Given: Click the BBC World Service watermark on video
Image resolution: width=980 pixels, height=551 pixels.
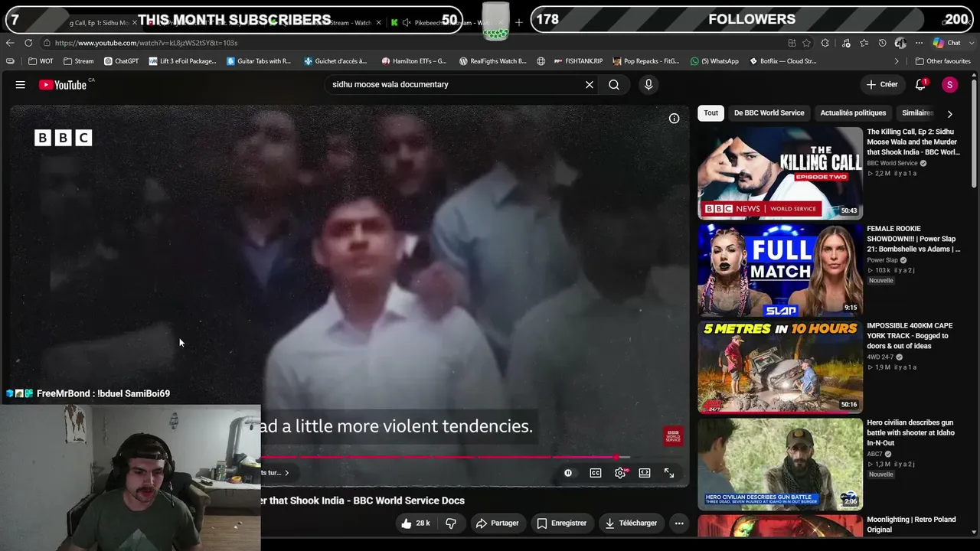Looking at the screenshot, I should (673, 436).
